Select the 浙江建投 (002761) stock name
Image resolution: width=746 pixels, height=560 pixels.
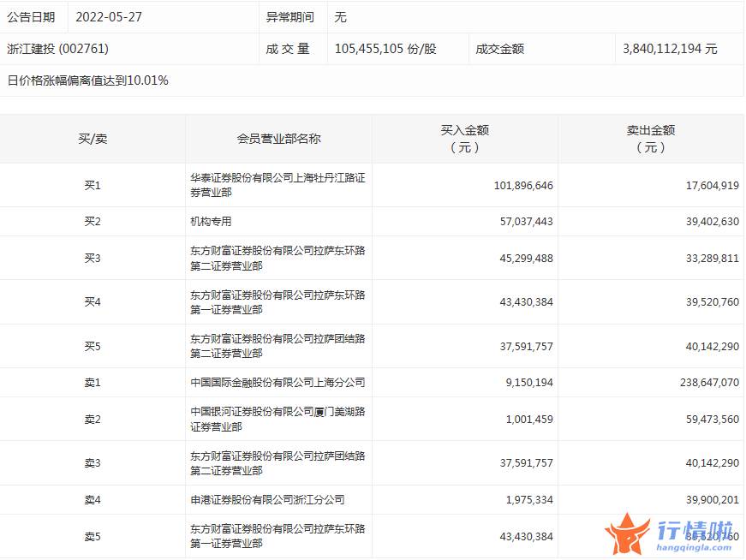57,49
